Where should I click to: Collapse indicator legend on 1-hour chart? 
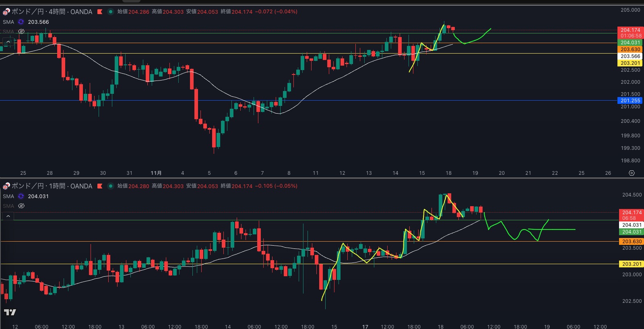tap(8, 216)
